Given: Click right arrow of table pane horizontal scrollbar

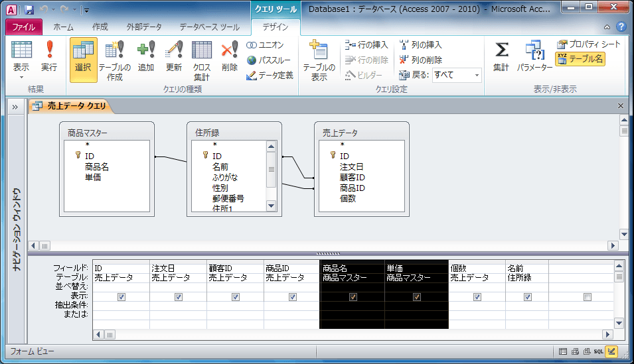Looking at the screenshot, I should point(613,245).
